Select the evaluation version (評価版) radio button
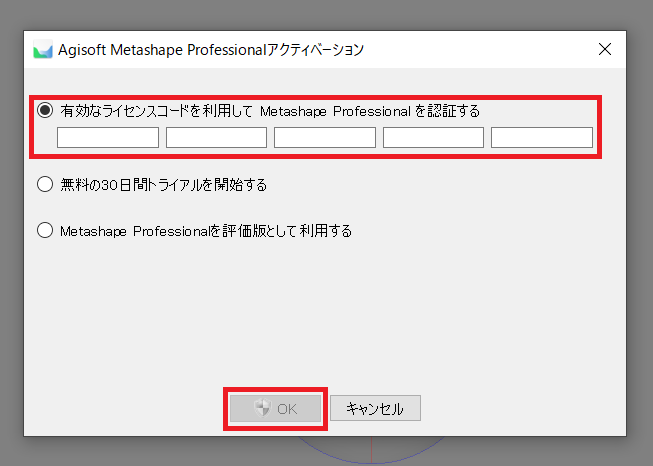 45,230
